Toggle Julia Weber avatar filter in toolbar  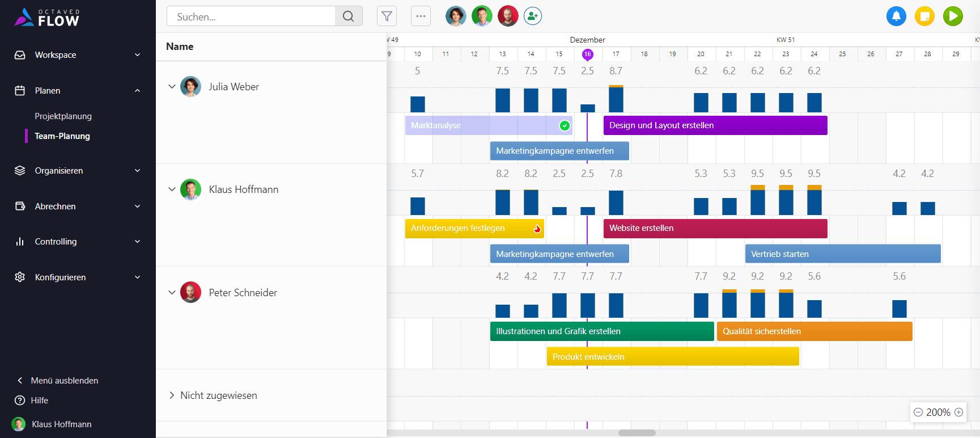[456, 16]
